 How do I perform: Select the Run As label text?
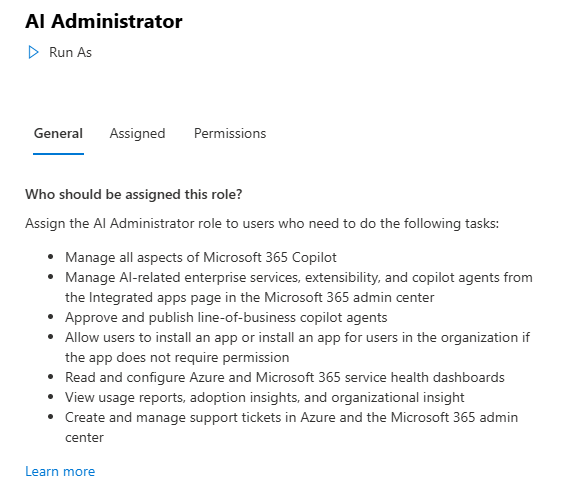(70, 53)
